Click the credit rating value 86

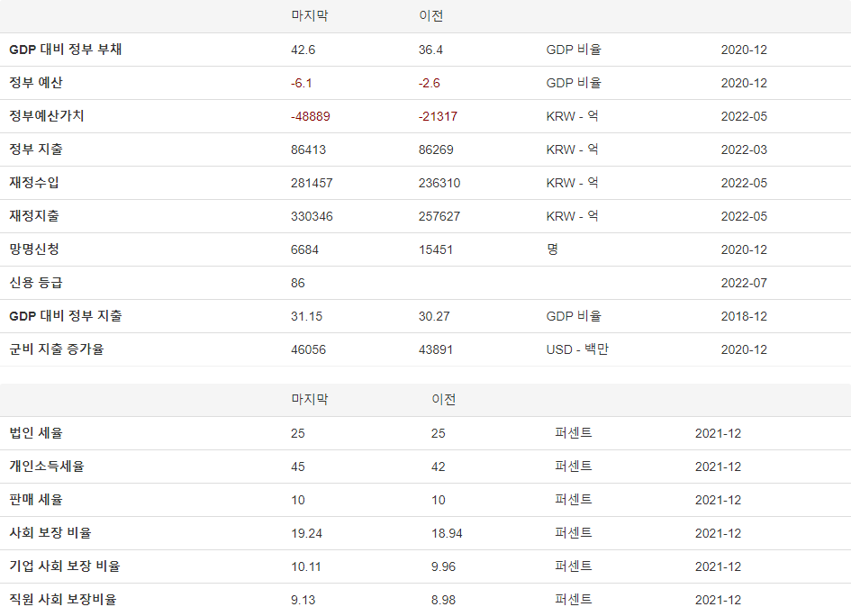pos(297,284)
